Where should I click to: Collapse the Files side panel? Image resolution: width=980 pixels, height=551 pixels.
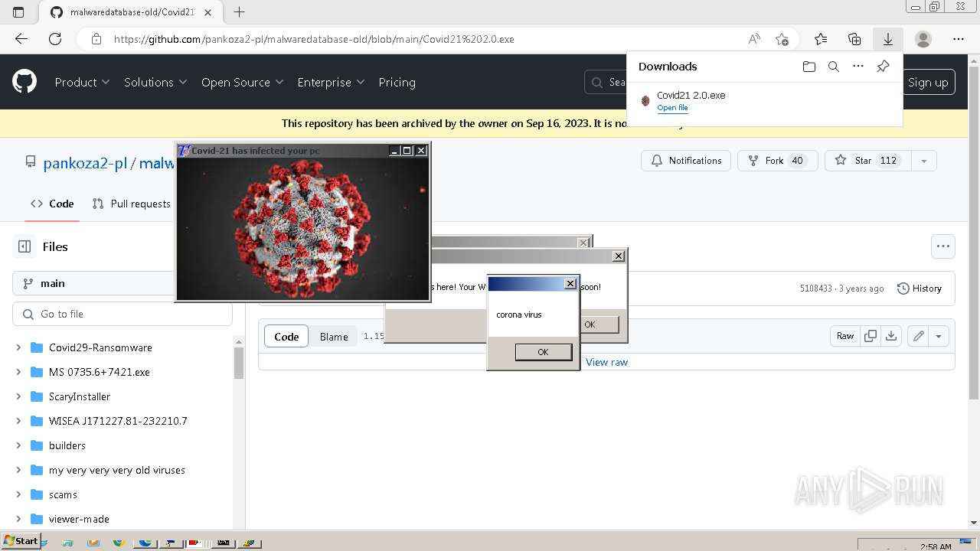click(x=24, y=246)
